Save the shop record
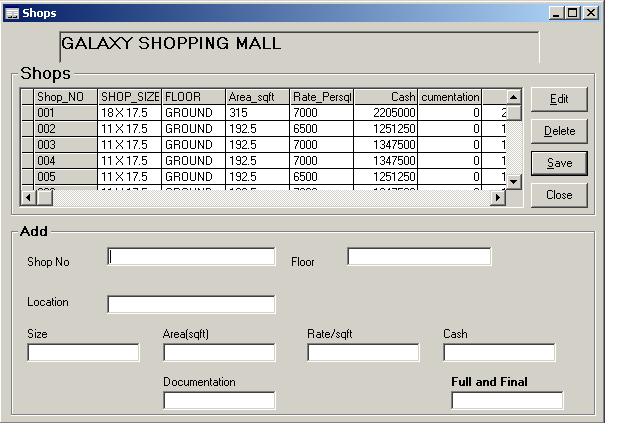630x437 pixels. coord(558,163)
